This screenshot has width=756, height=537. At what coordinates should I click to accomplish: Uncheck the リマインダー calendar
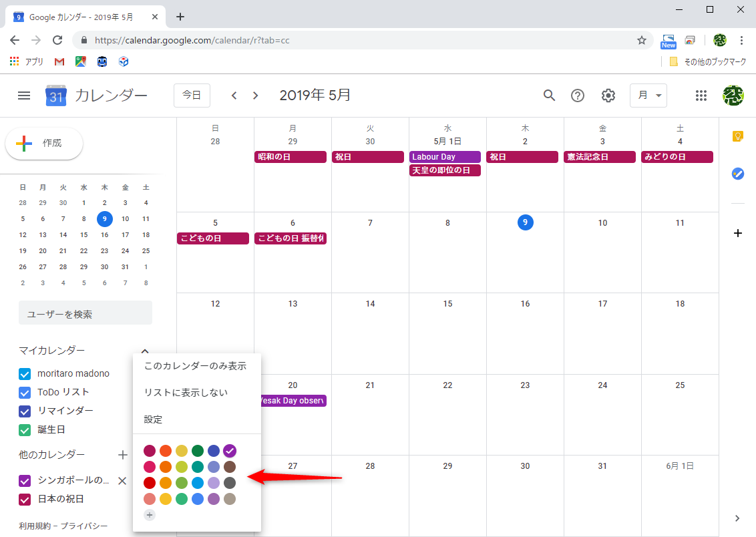pos(25,411)
